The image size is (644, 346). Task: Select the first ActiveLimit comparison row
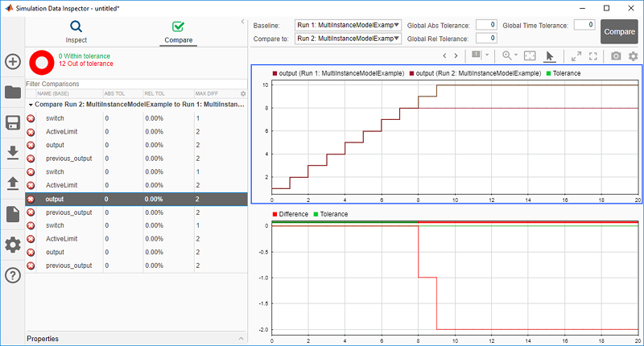tap(136, 132)
